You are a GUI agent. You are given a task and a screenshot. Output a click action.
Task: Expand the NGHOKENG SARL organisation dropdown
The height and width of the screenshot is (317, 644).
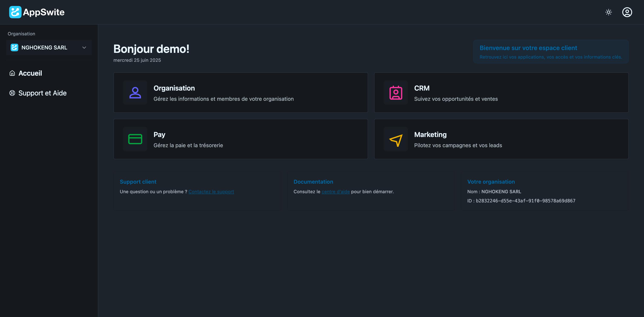[x=49, y=48]
